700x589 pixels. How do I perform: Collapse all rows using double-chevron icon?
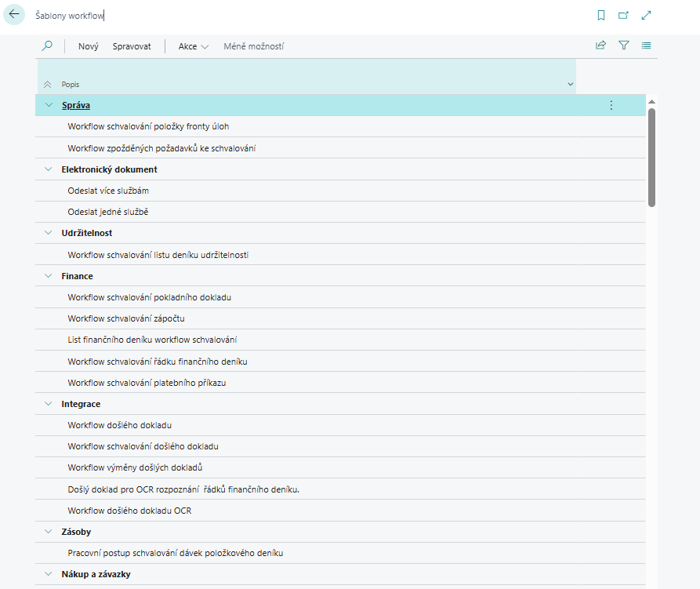(47, 85)
